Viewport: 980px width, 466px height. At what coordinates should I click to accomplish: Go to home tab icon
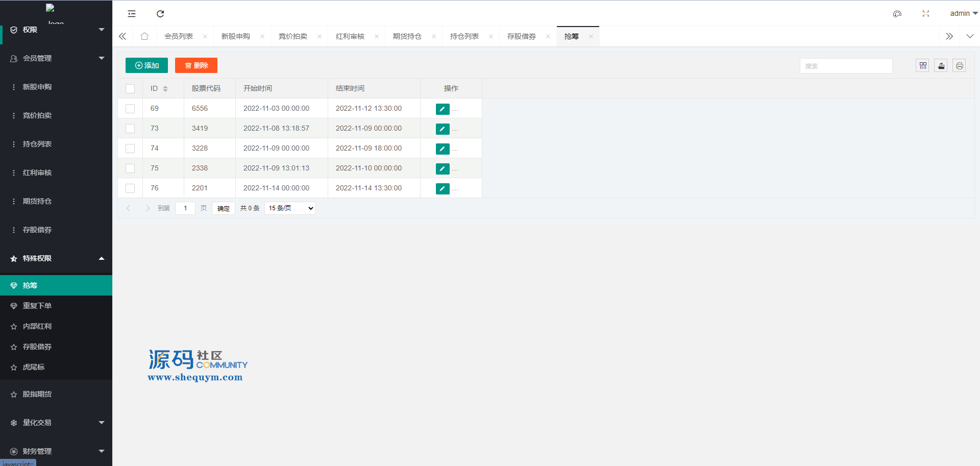click(144, 36)
